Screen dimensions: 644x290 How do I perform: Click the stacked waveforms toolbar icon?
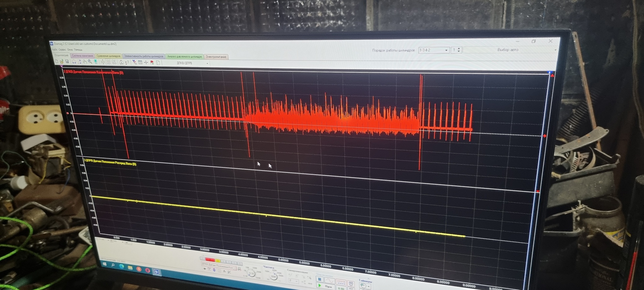[108, 62]
